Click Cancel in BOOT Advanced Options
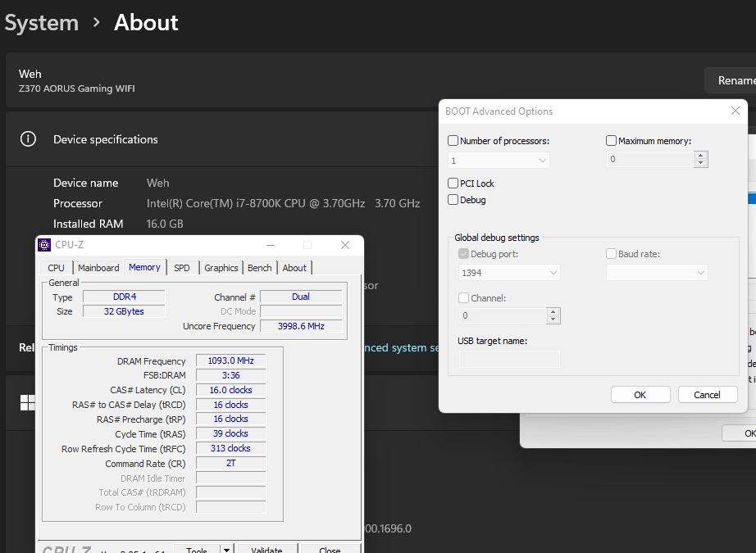Image resolution: width=756 pixels, height=553 pixels. pos(708,395)
